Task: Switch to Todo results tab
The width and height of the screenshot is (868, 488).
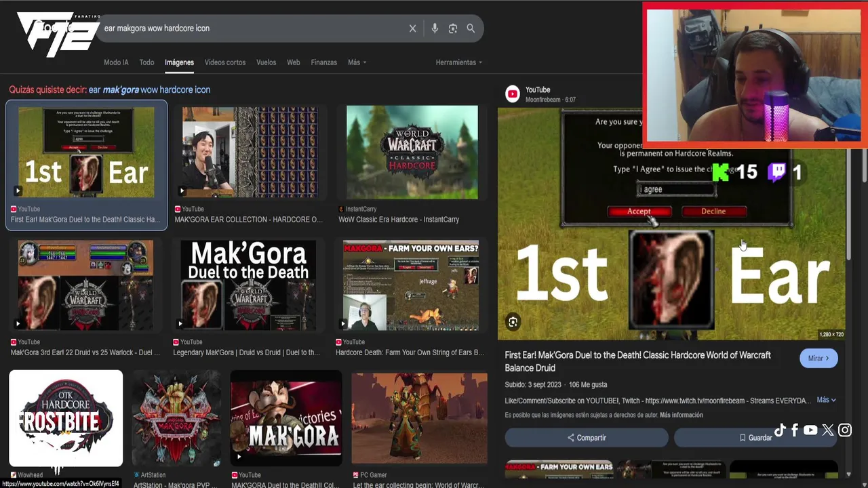Action: 146,62
